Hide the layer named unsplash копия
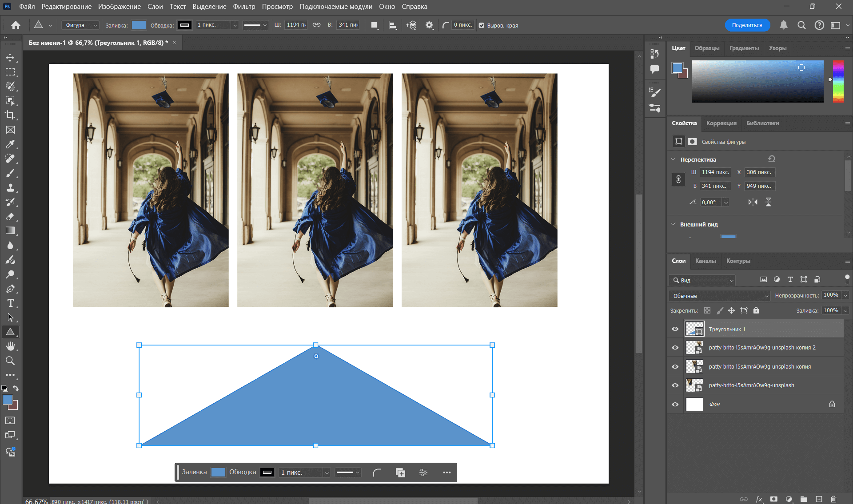 point(675,367)
